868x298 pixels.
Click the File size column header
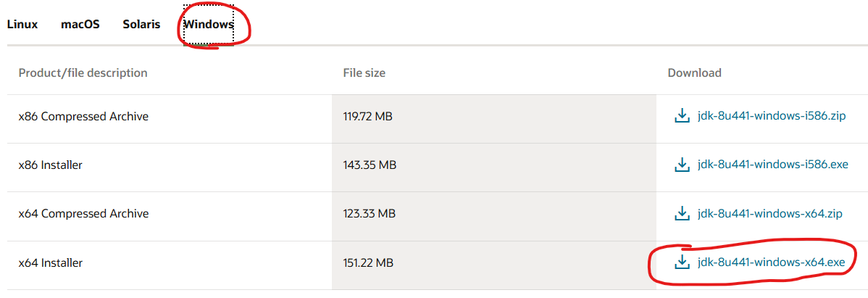click(x=364, y=73)
